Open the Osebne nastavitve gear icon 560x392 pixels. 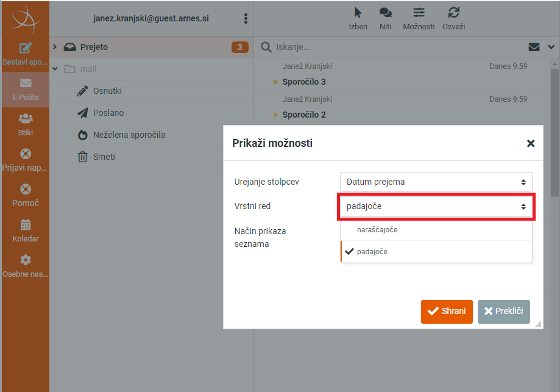point(26,260)
